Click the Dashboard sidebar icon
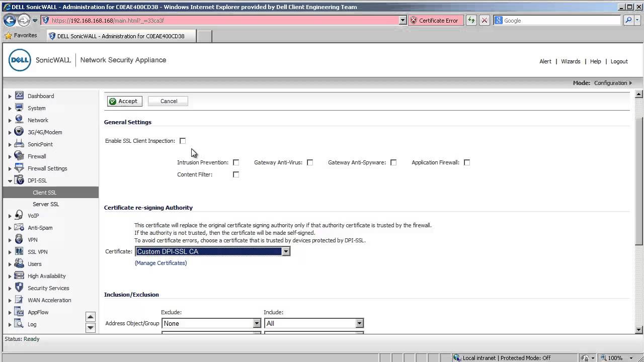This screenshot has height=362, width=644. point(19,96)
